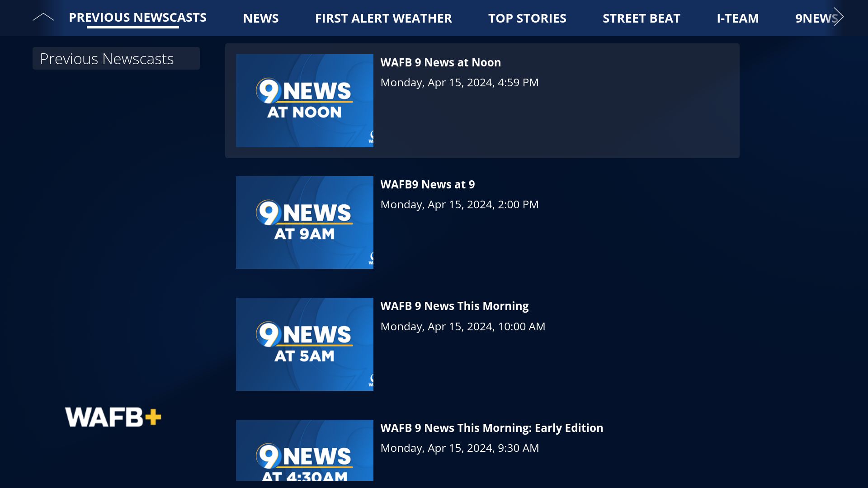
Task: Open the I-TEAM section
Action: [737, 18]
